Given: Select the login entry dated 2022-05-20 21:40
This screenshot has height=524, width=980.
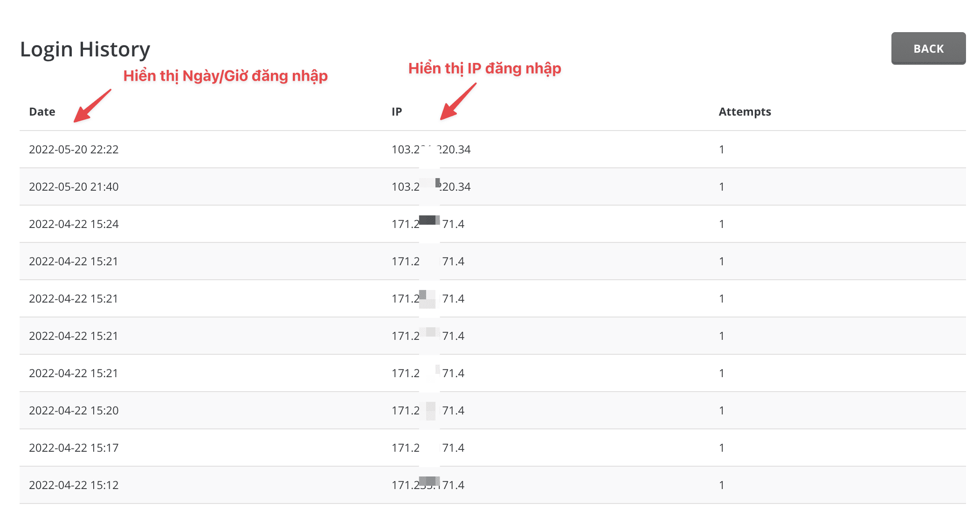Looking at the screenshot, I should click(74, 186).
